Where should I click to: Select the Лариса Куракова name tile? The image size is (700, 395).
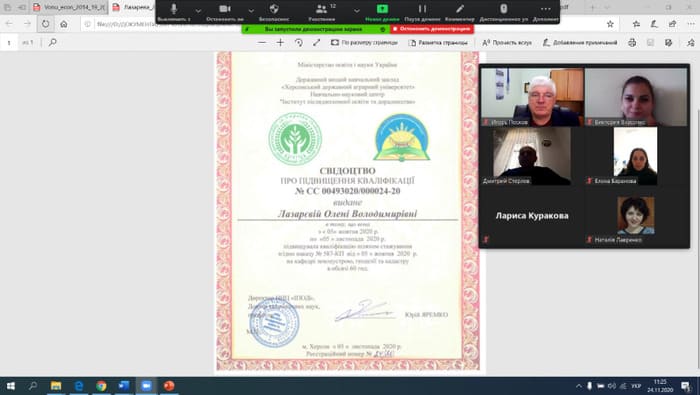(532, 216)
